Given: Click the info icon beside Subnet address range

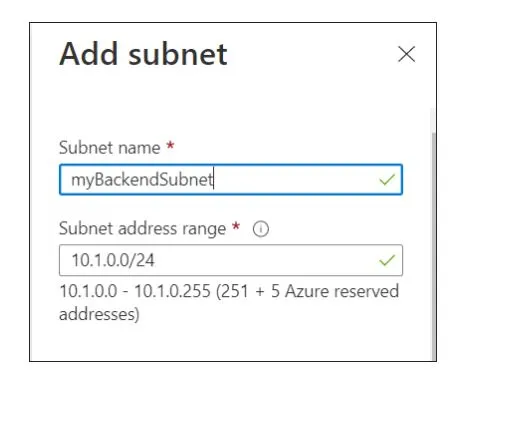Looking at the screenshot, I should click(261, 229).
